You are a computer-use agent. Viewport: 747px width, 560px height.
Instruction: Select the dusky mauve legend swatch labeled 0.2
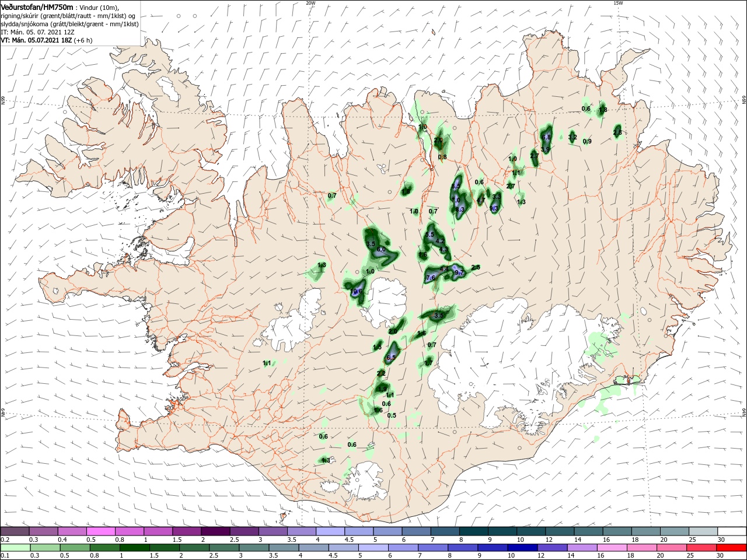[x=15, y=531]
